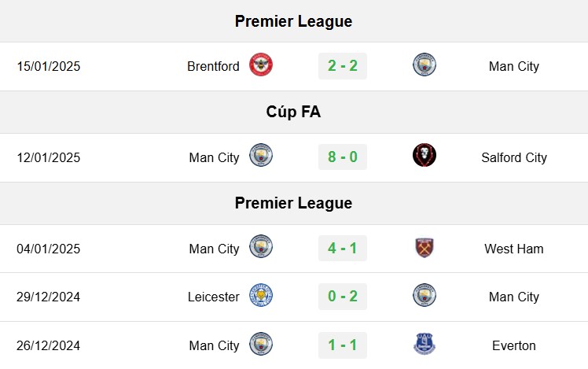Click Man City crest in the West Ham row
Viewport: 588px width, 369px height.
(261, 246)
